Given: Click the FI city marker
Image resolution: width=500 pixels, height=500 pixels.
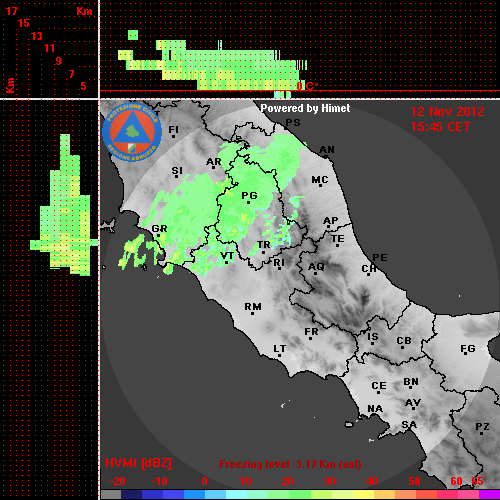Looking at the screenshot, I should point(173,136).
